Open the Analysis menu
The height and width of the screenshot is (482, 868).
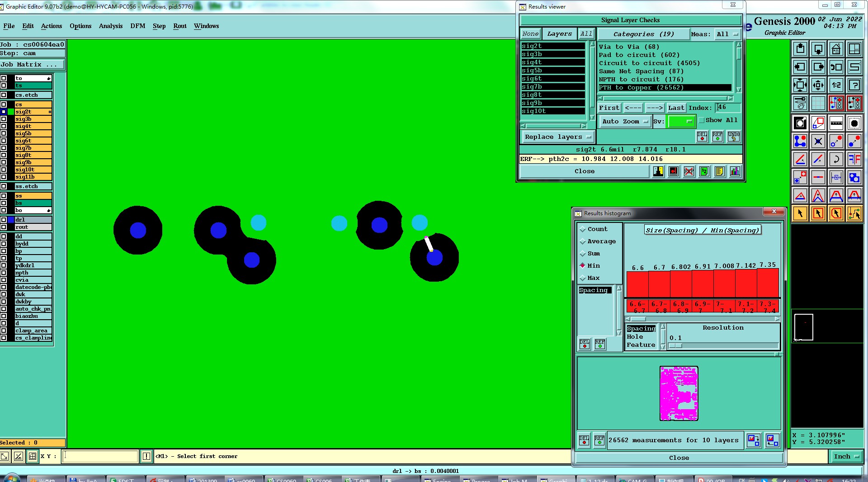[111, 26]
